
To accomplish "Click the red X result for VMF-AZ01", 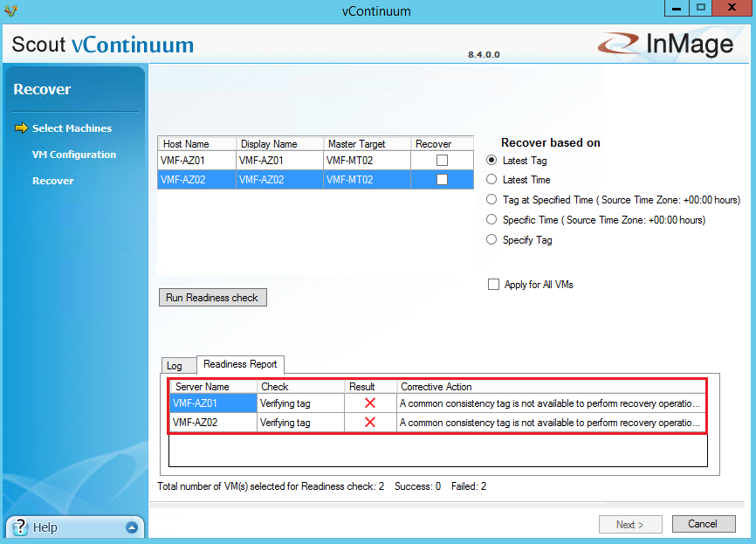I will [370, 403].
